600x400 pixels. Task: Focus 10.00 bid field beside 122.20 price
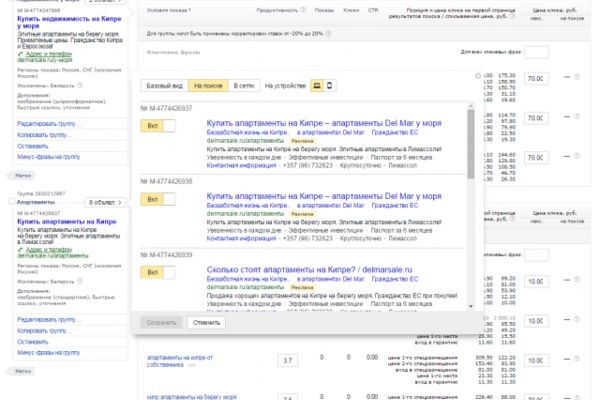536,360
